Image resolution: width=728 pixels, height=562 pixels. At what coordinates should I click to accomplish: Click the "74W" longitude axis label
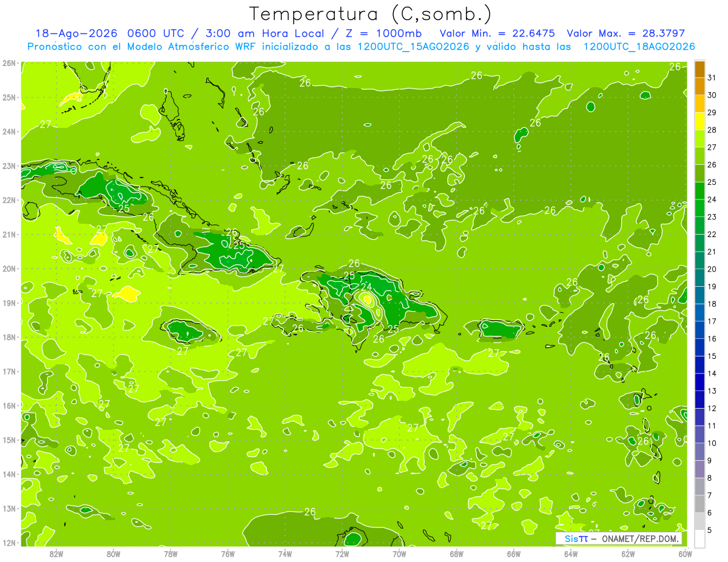coord(285,554)
